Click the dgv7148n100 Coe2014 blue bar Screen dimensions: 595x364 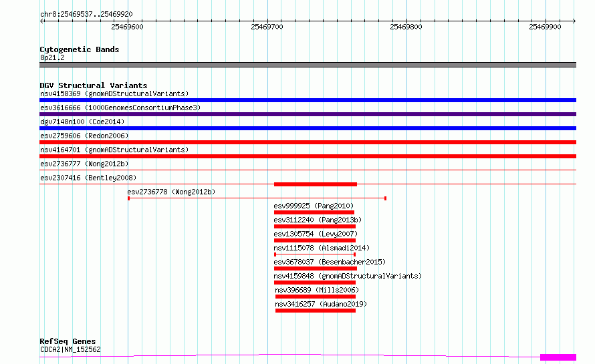[x=308, y=128]
